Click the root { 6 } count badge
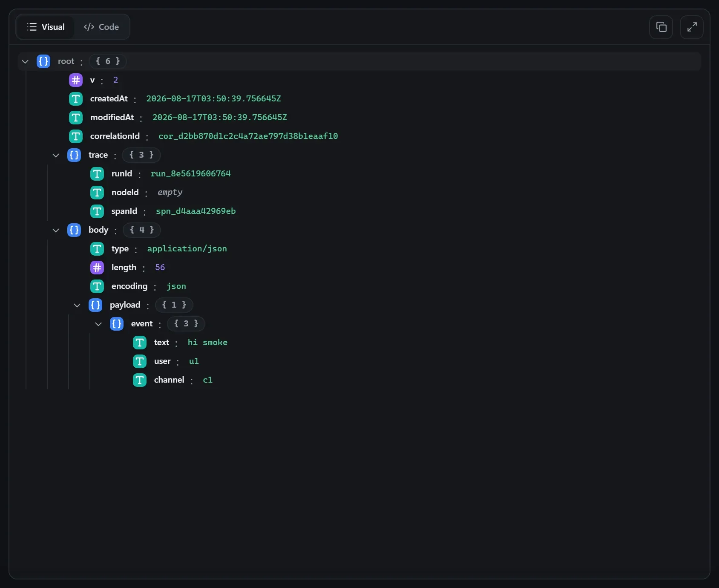 click(x=108, y=61)
